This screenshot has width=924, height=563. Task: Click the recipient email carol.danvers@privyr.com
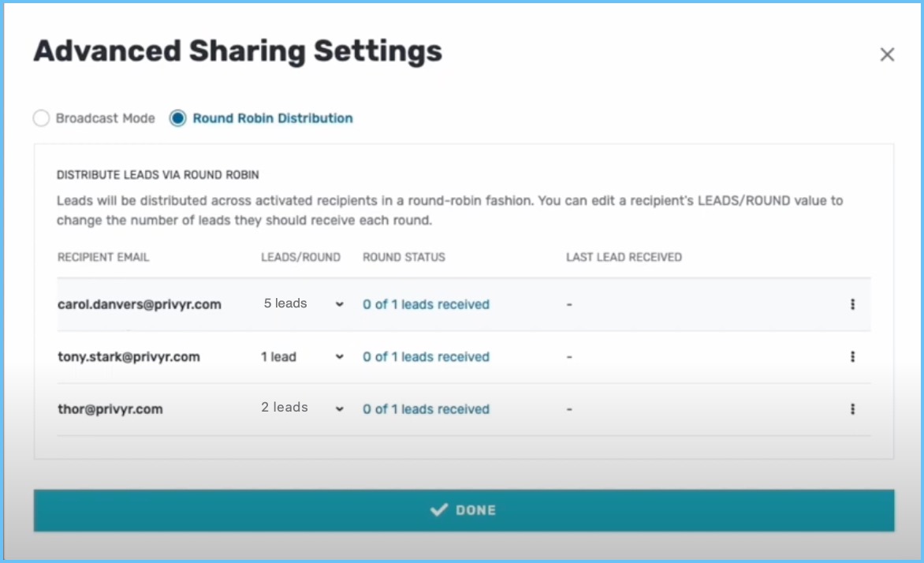(139, 304)
